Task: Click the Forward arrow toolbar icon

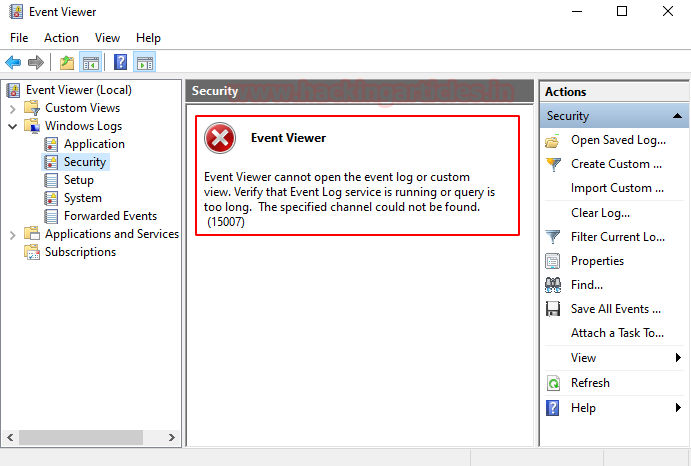Action: click(36, 62)
